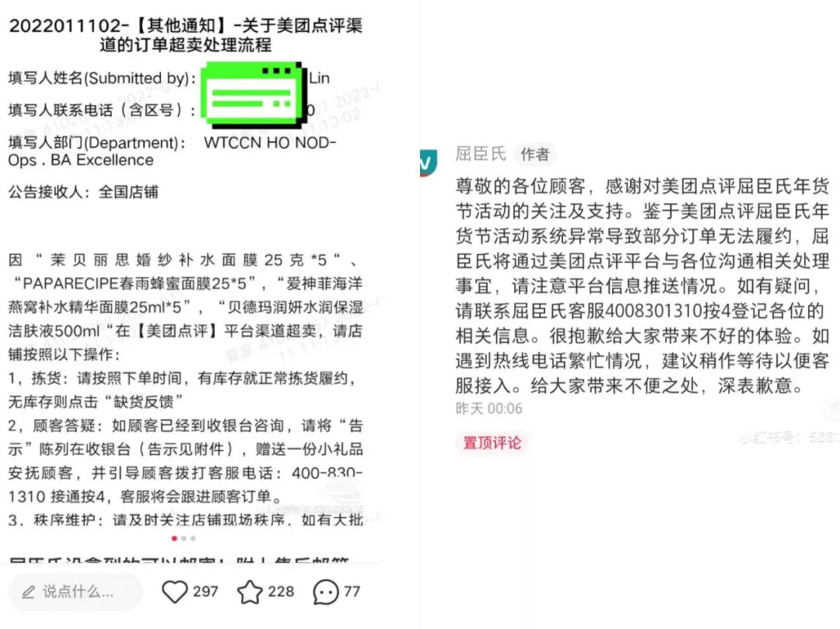
Task: Open comments via the speech bubble icon
Action: (326, 592)
